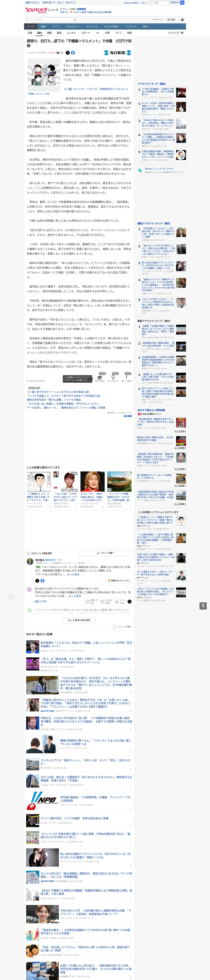Click the ヘルプ link at top
This screenshot has width=210, height=980.
tap(143, 3)
